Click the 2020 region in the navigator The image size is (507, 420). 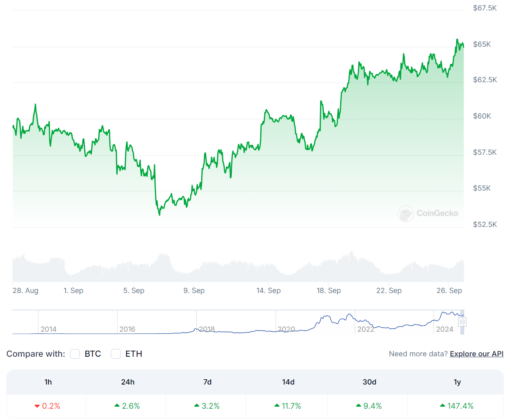click(x=287, y=329)
